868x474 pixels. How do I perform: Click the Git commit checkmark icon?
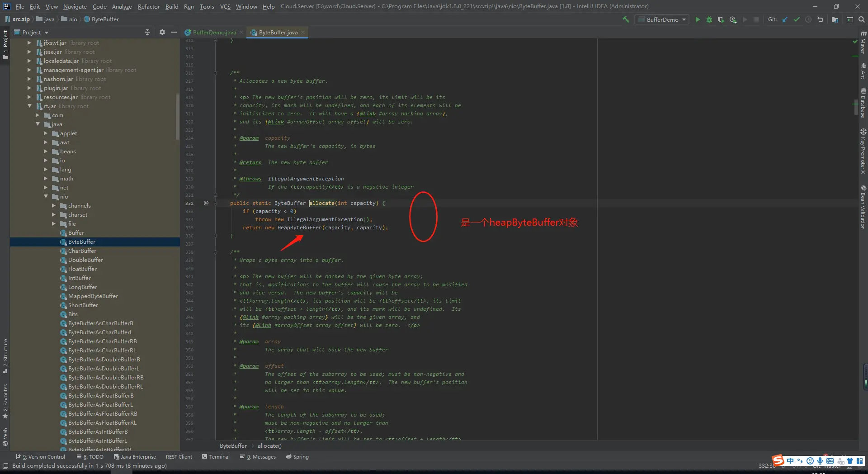797,19
